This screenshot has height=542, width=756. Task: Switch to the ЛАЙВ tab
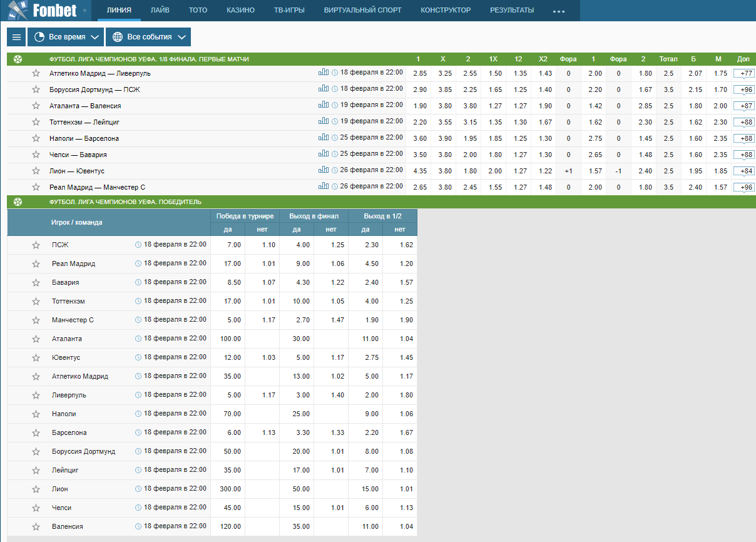pyautogui.click(x=160, y=10)
